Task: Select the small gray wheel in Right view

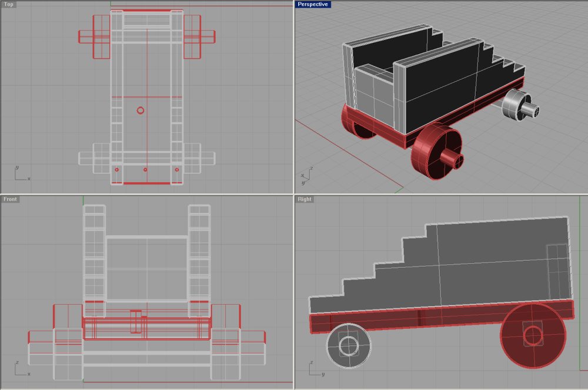Action: (x=349, y=346)
